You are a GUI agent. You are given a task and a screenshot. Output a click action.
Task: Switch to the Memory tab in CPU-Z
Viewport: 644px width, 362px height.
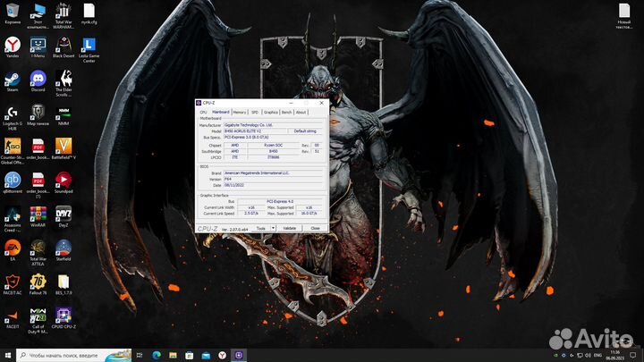pyautogui.click(x=240, y=112)
